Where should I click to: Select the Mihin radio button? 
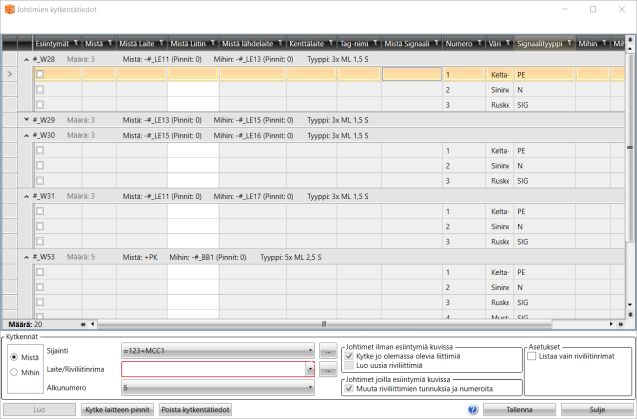click(x=13, y=373)
